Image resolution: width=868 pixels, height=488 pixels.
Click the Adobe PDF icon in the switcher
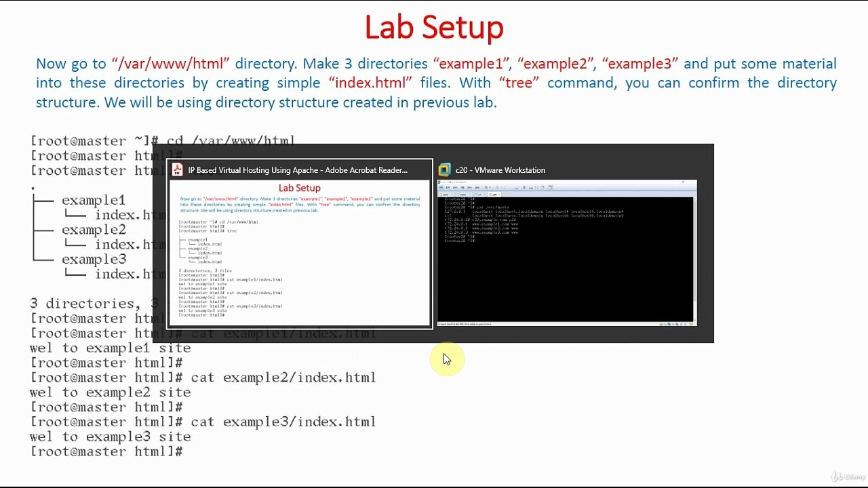(178, 169)
